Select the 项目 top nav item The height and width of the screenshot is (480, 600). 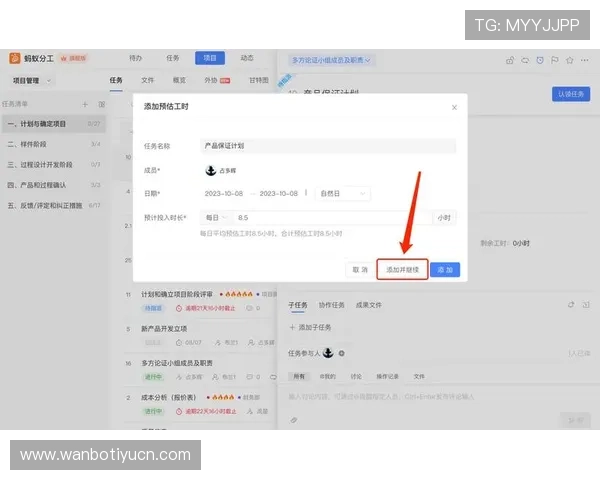click(x=210, y=58)
